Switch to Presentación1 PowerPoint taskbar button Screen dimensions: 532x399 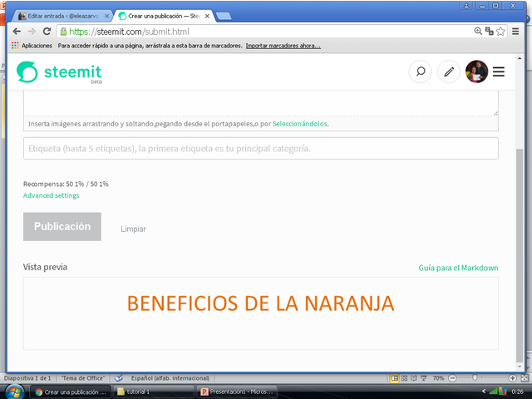click(x=237, y=392)
